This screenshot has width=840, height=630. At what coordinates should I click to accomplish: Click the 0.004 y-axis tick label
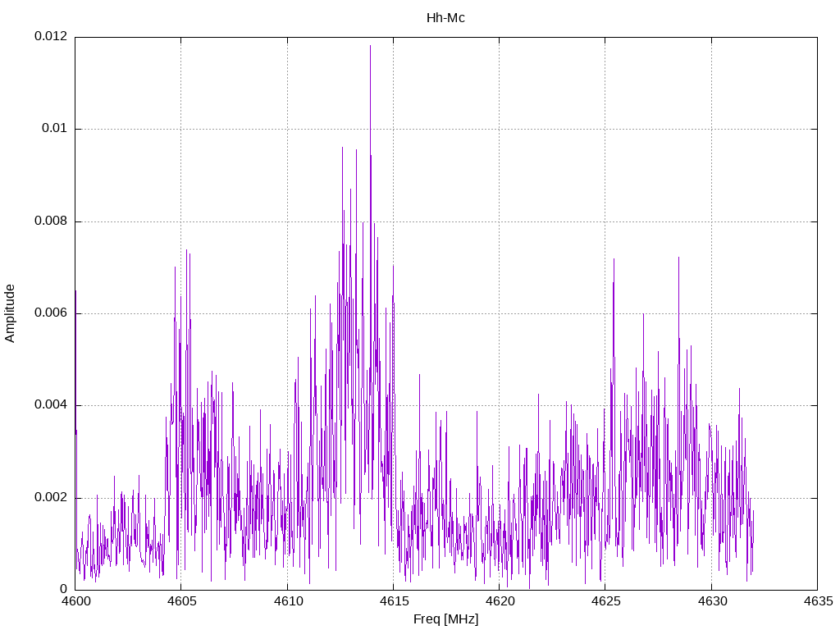(51, 405)
